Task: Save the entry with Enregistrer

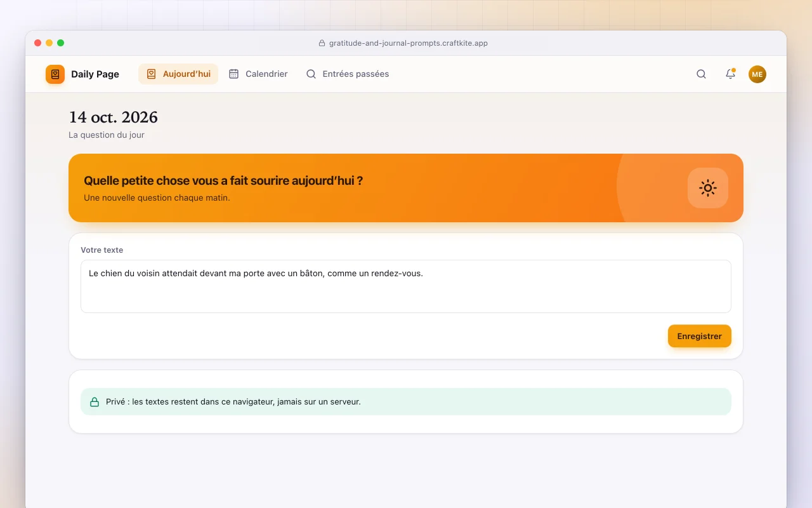Action: (x=700, y=336)
